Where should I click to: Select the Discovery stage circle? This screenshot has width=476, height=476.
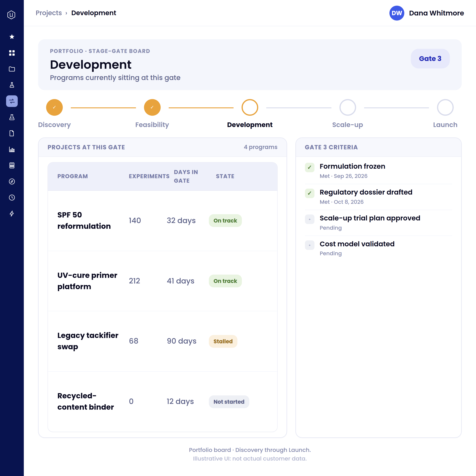[54, 107]
